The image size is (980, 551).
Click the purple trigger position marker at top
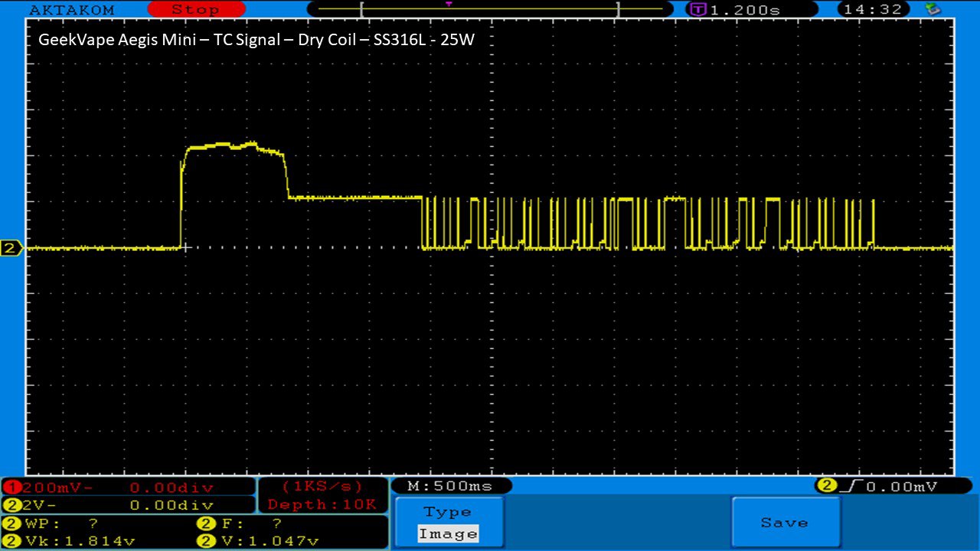point(449,4)
